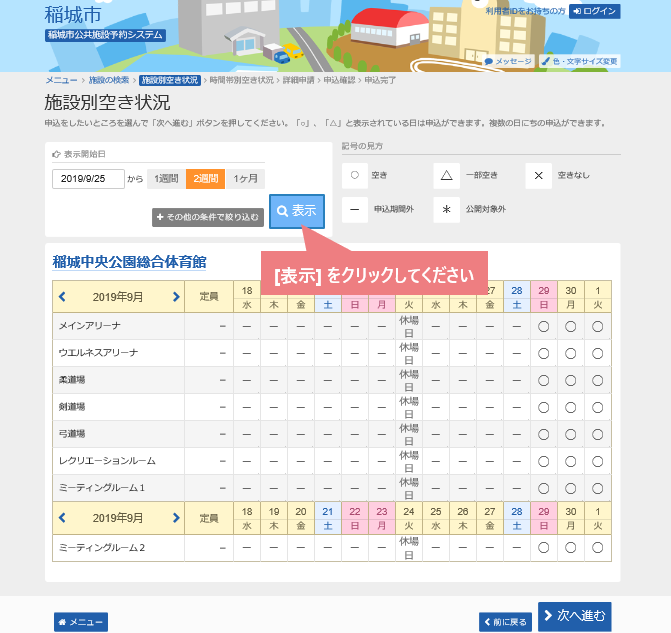This screenshot has width=671, height=633.
Task: Click date 24 in lower calendar header
Action: (409, 511)
